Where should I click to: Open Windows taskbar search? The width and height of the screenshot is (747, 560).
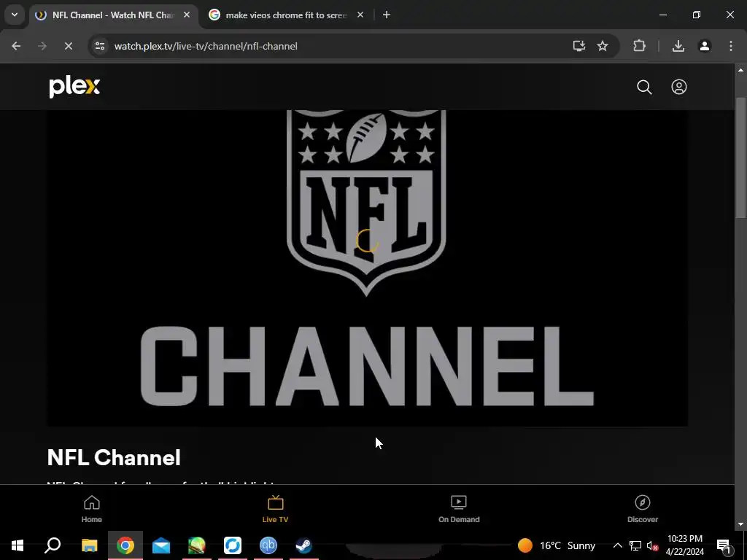[x=53, y=545]
